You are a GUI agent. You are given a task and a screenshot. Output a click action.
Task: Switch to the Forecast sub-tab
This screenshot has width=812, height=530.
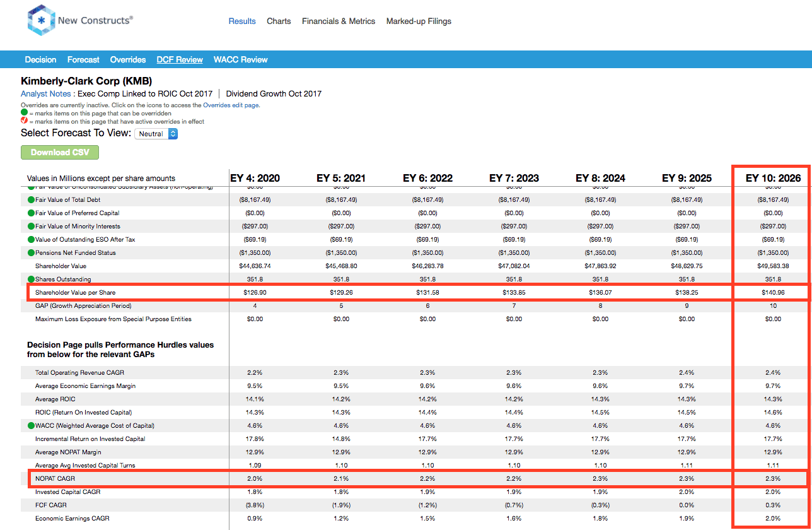pos(83,60)
